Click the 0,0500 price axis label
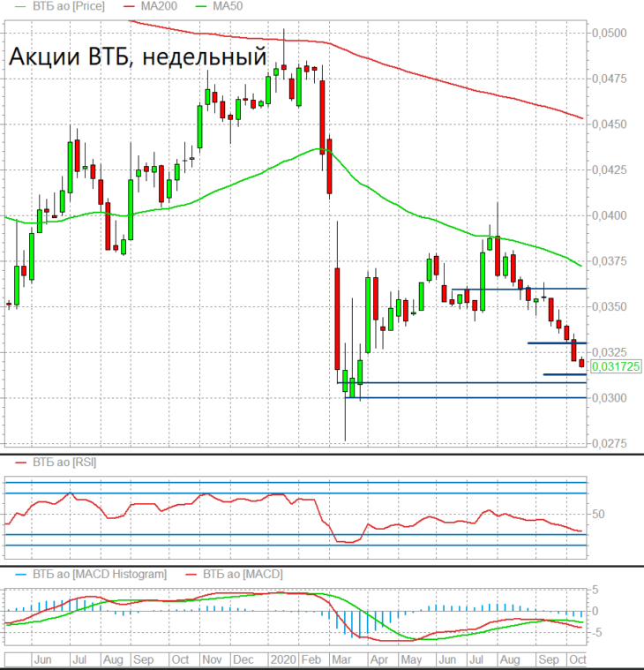This screenshot has height=670, width=644. tap(610, 33)
